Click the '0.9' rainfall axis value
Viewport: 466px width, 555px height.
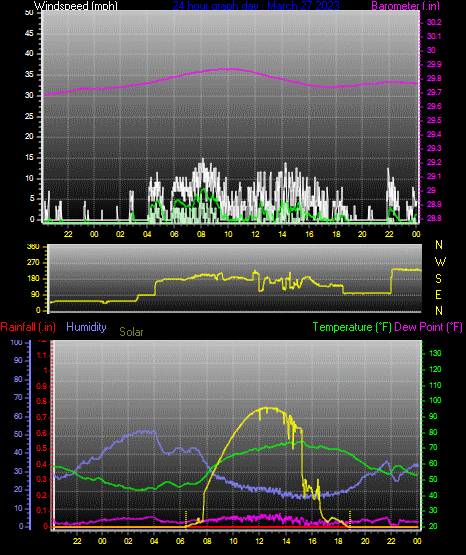(42, 386)
